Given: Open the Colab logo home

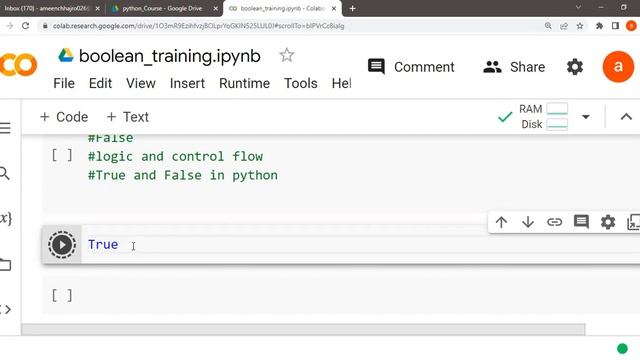Looking at the screenshot, I should coord(18,65).
